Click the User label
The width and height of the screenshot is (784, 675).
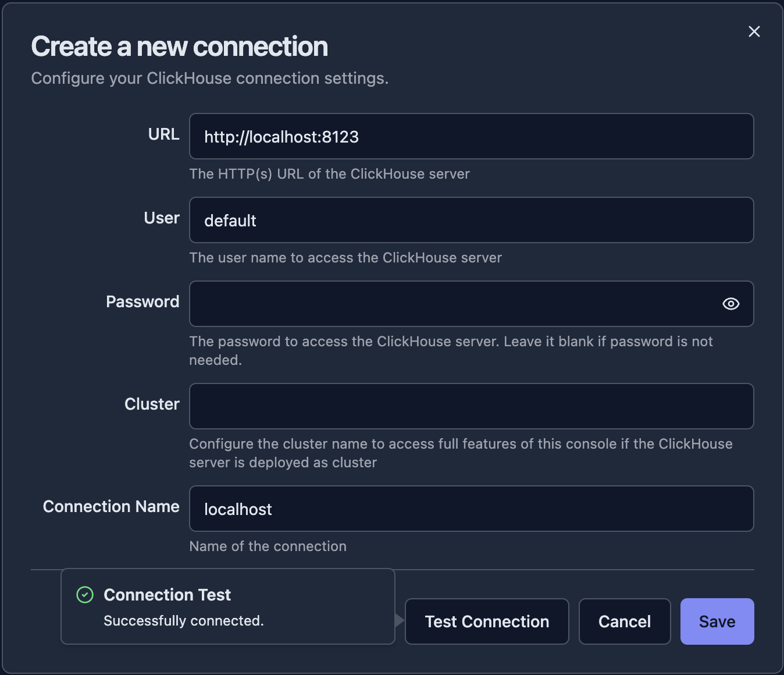coord(161,218)
